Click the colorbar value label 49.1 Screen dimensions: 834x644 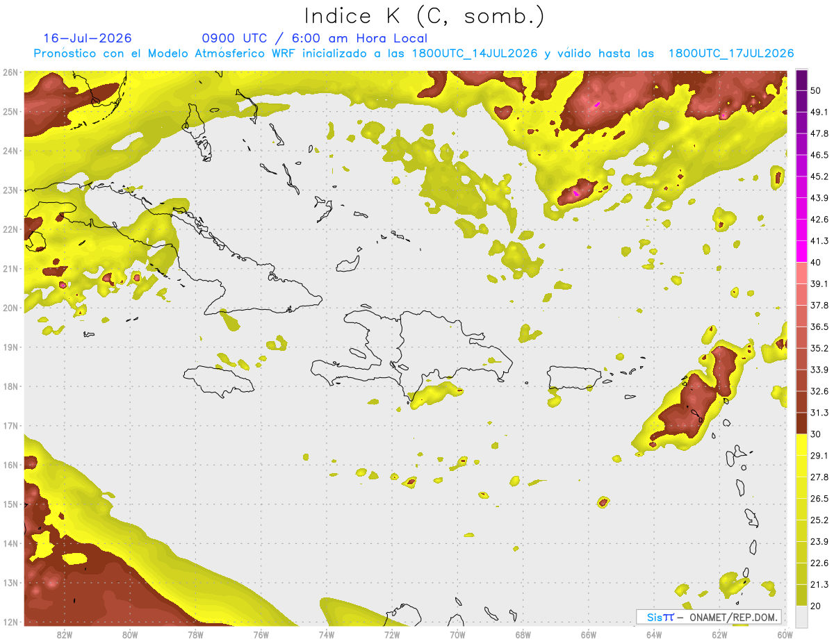tap(819, 112)
